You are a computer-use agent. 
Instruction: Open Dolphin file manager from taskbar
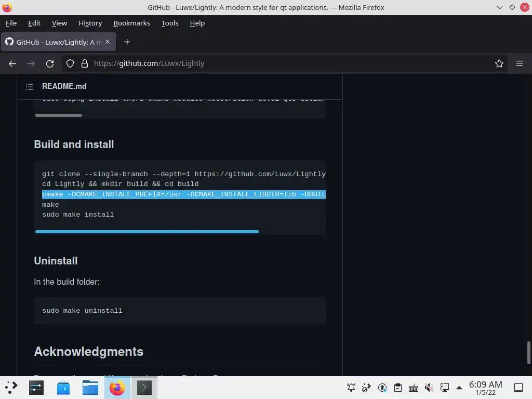pyautogui.click(x=90, y=388)
